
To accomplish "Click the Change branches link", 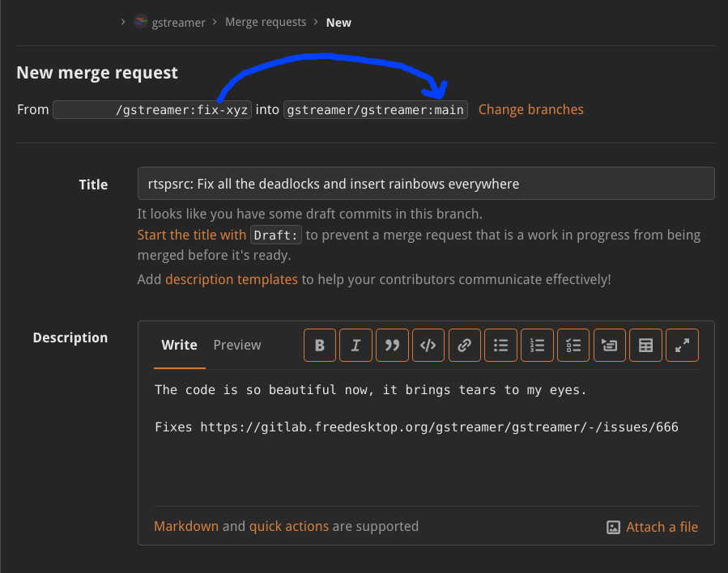I will point(530,109).
